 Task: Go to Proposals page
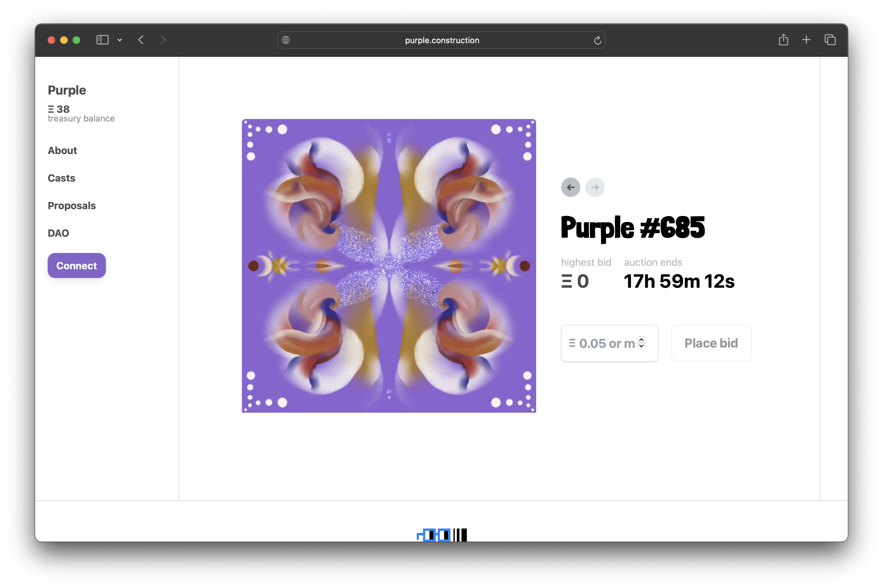(x=72, y=205)
